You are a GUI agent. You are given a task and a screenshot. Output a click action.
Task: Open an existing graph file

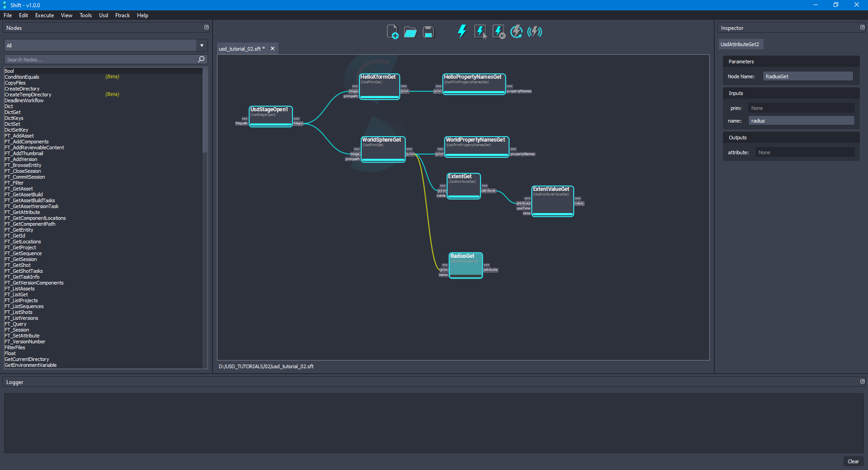pos(410,32)
